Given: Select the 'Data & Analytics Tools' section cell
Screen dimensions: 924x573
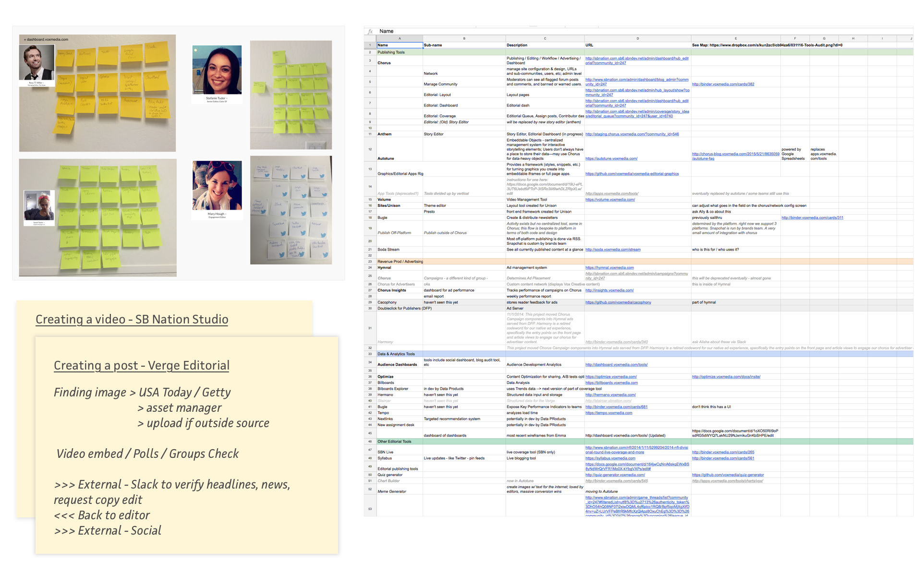Looking at the screenshot, I should point(400,354).
